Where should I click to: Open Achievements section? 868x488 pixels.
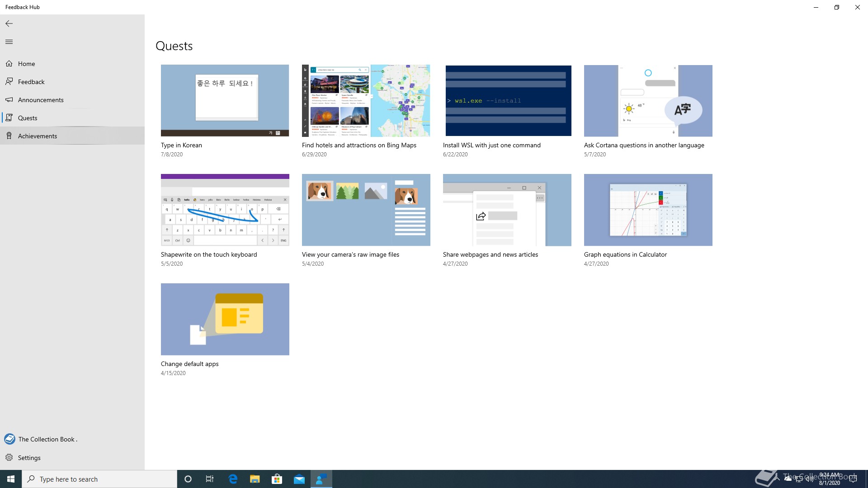[72, 136]
